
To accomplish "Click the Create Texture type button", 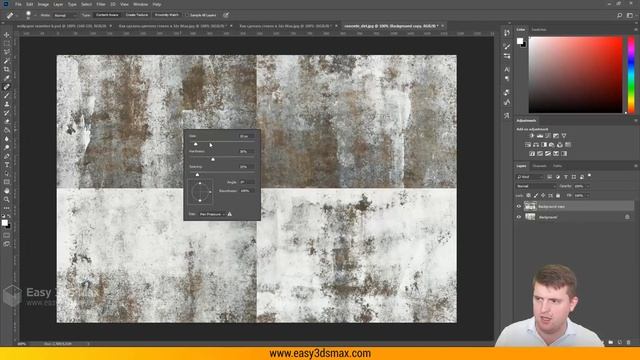I will pos(137,15).
